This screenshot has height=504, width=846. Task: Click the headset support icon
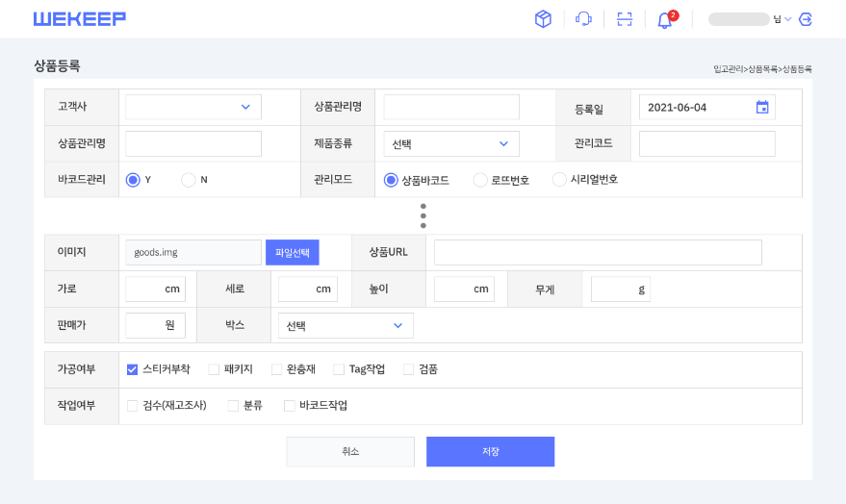click(x=583, y=19)
